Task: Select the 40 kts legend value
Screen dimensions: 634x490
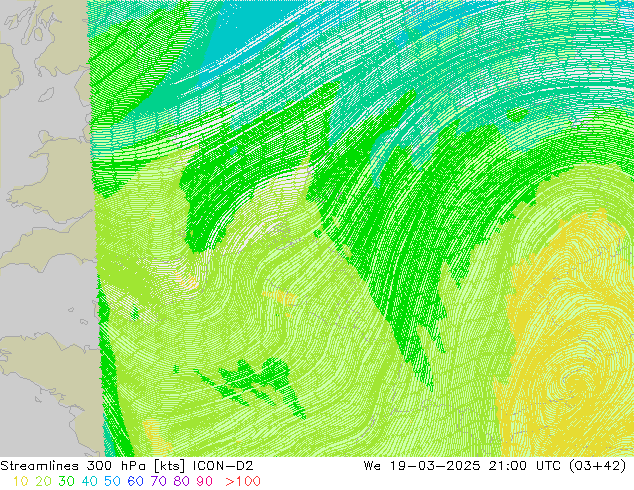Action: (89, 481)
